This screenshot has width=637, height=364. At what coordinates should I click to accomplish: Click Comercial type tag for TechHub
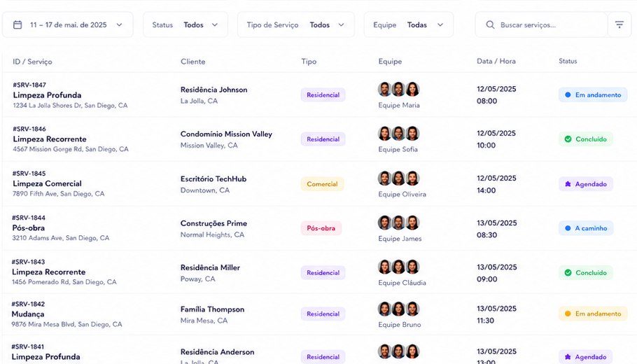click(x=322, y=184)
